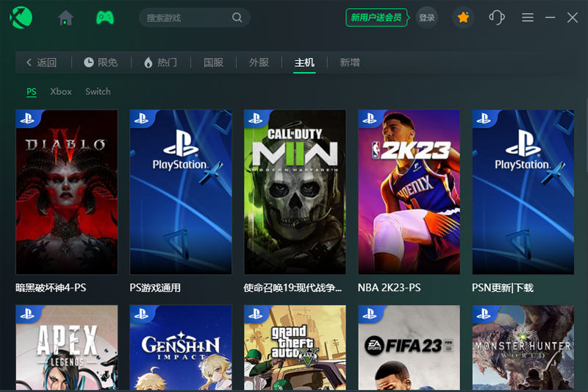Open the orange star favorites icon
The width and height of the screenshot is (588, 392).
[463, 17]
